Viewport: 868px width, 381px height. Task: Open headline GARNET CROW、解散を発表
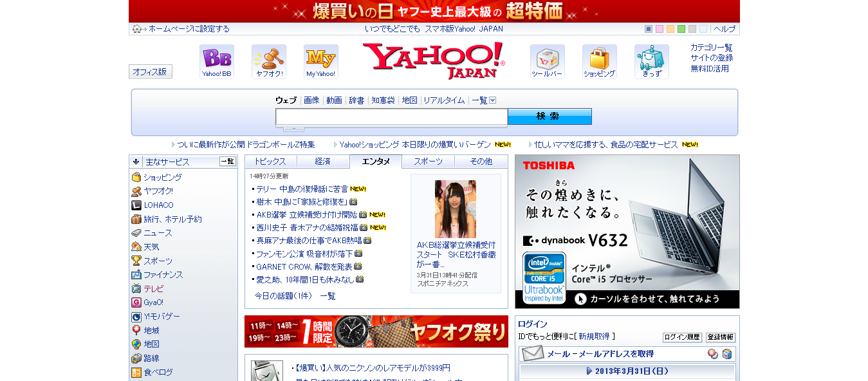[x=304, y=266]
